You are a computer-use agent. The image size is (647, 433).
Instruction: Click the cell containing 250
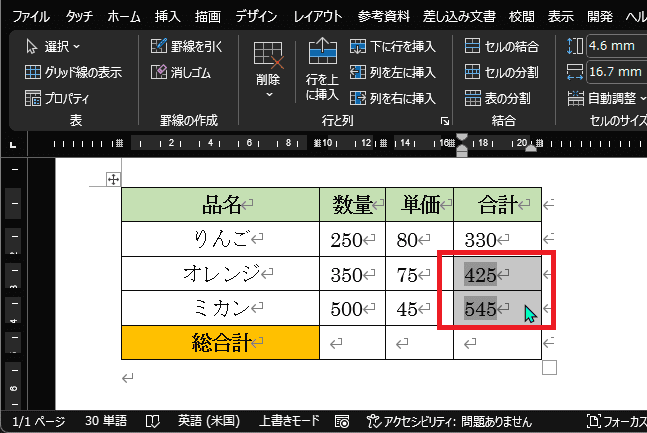coord(352,239)
